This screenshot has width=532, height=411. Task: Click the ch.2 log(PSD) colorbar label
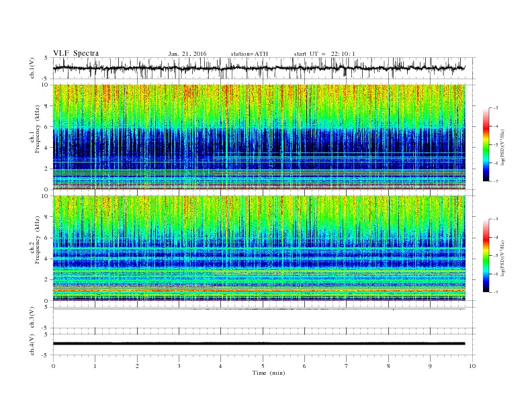click(502, 259)
